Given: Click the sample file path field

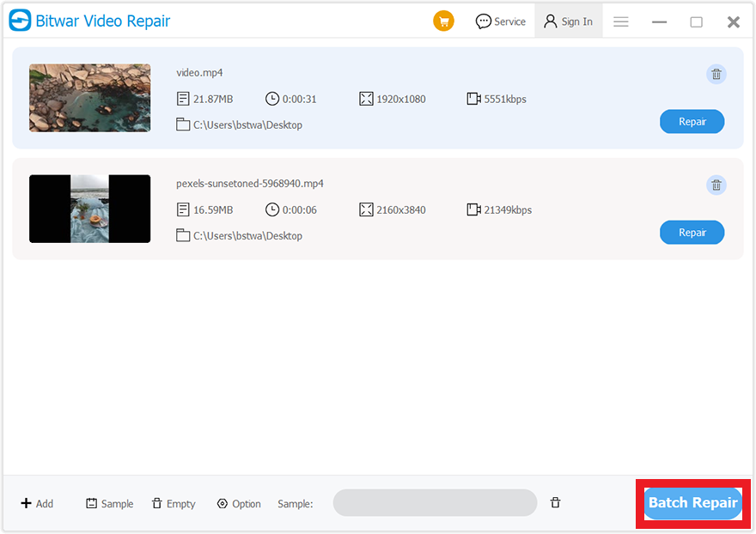Looking at the screenshot, I should (435, 503).
